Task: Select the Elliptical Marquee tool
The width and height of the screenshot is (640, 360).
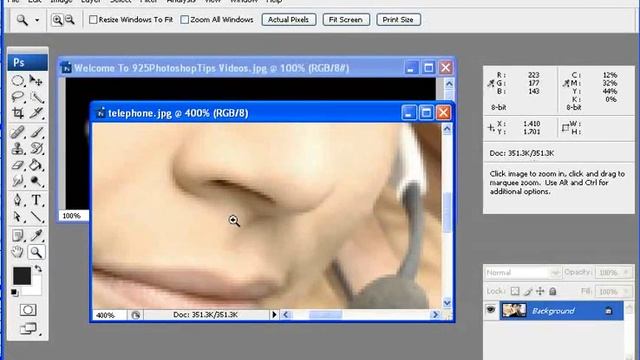Action: tap(18, 81)
